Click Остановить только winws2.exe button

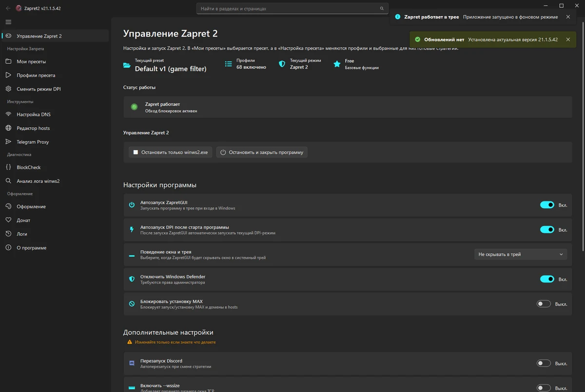(171, 152)
